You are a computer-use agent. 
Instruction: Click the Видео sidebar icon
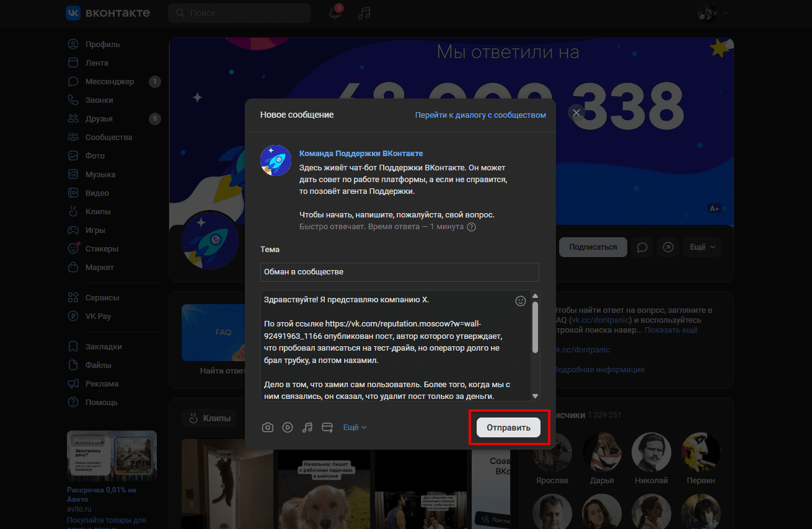pos(73,193)
